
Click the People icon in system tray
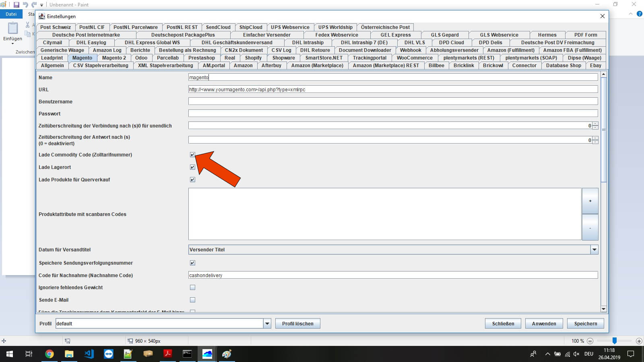point(533,354)
